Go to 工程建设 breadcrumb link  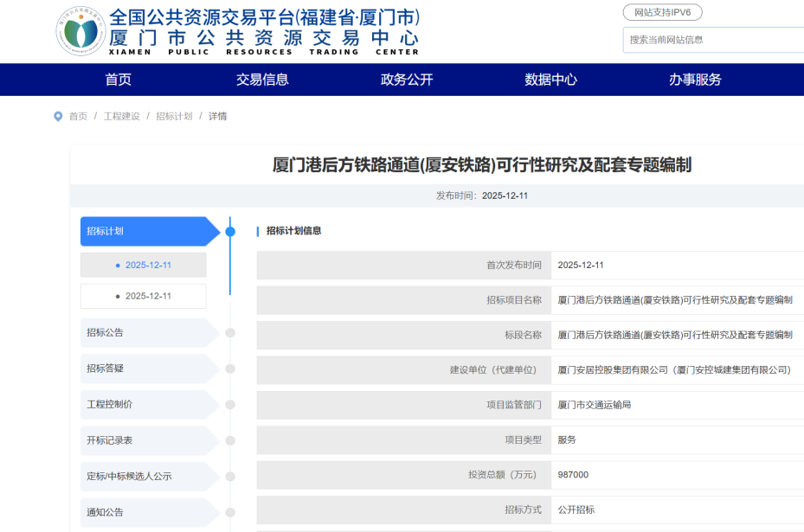(122, 116)
